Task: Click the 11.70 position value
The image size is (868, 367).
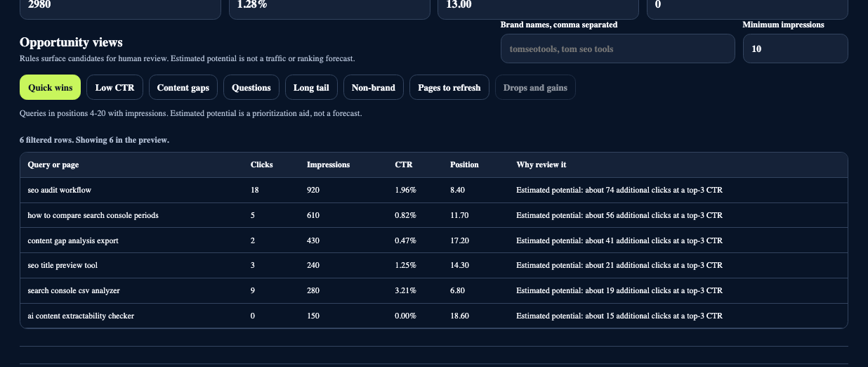Action: (459, 215)
